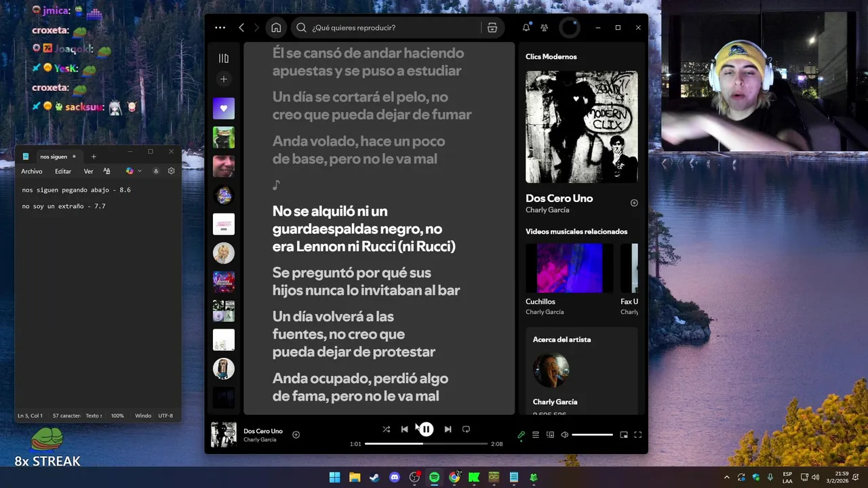
Task: Open the Spotify play queue
Action: (x=536, y=435)
